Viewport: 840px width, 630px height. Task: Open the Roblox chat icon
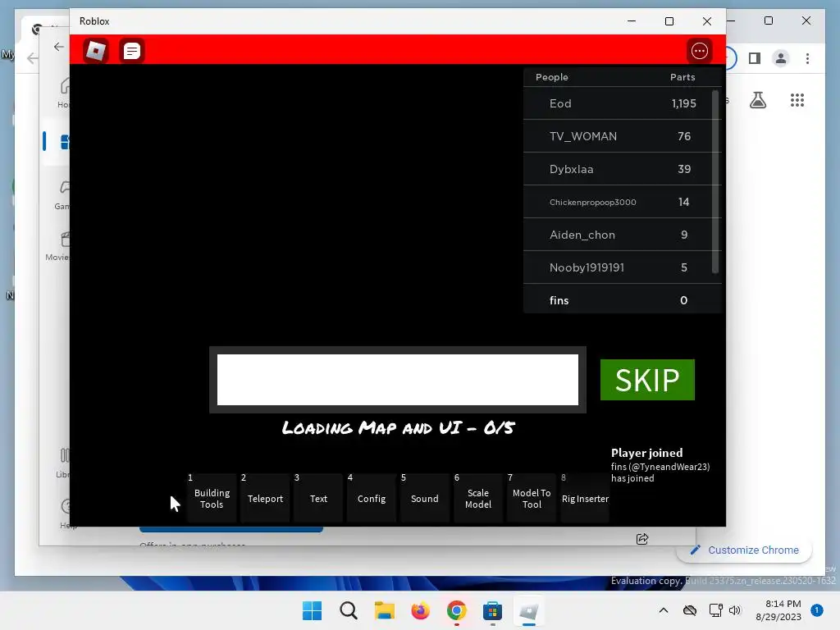[x=132, y=51]
